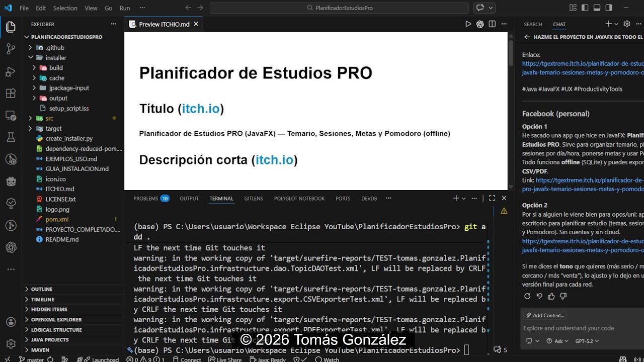
Task: Open itch.io link next to Título
Action: [x=201, y=109]
